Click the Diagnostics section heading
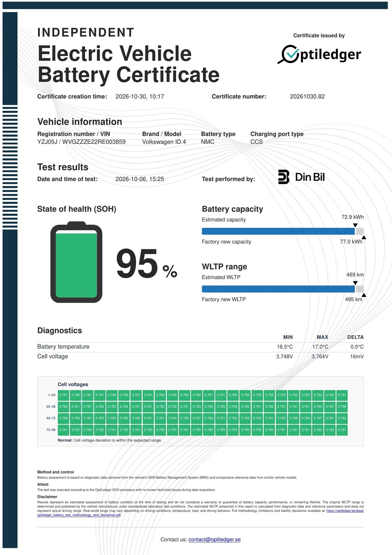The image size is (392, 555). (60, 330)
